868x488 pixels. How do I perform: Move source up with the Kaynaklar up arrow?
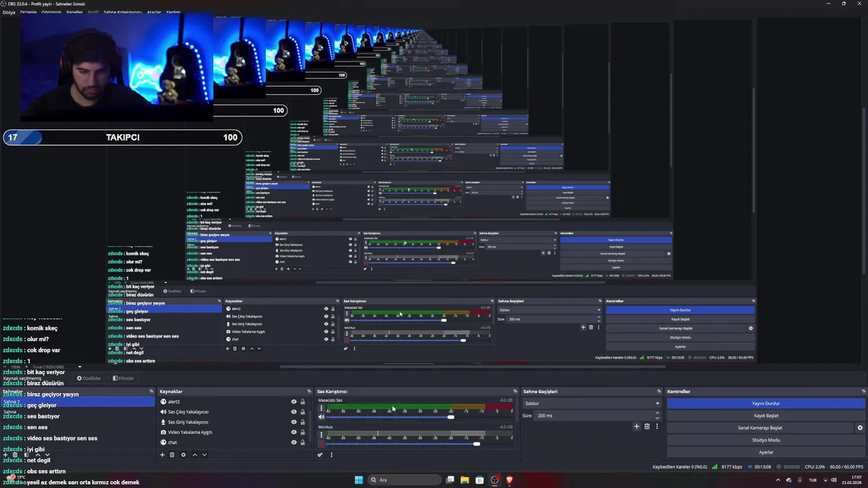[x=195, y=455]
